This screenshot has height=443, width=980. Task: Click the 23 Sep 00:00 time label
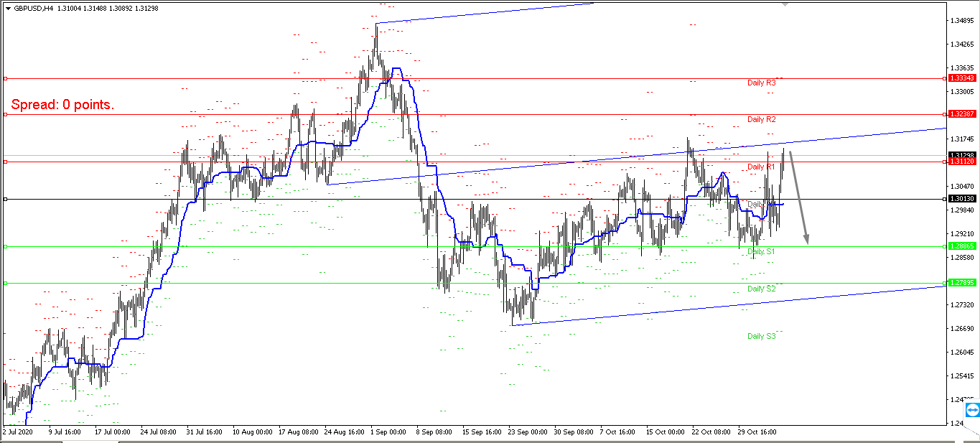[528, 433]
